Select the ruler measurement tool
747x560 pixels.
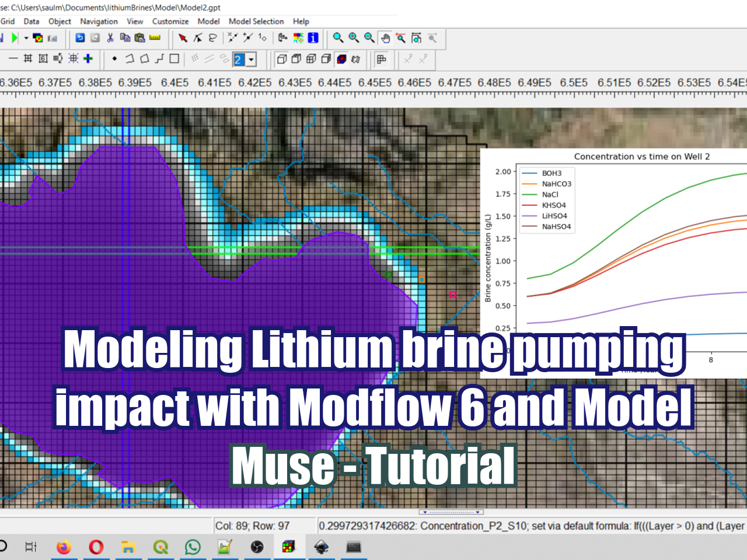(155, 38)
